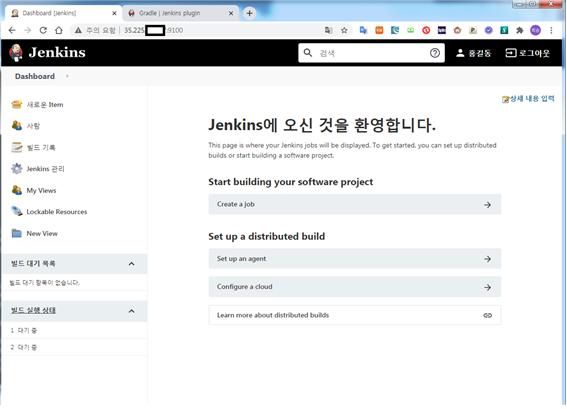
Task: Switch to the Gradle | Jenkins plugin tab
Action: point(181,13)
